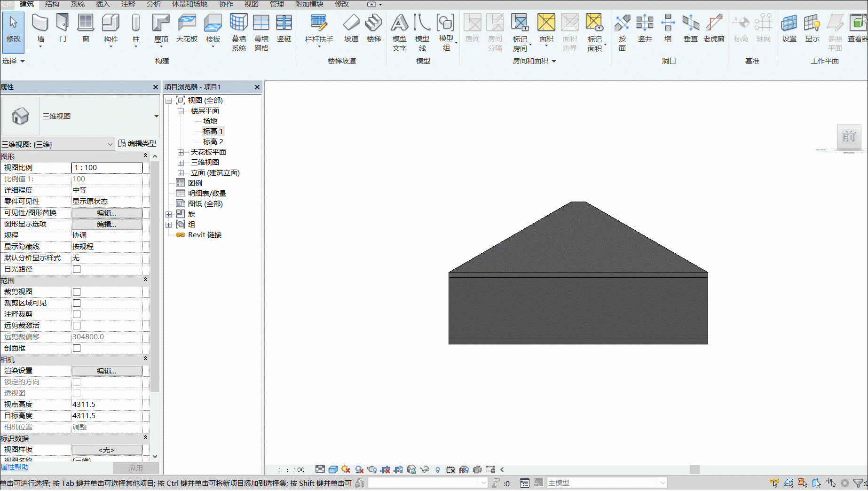Toggle the 注释裁剪 checkbox
The image size is (868, 491).
[77, 314]
